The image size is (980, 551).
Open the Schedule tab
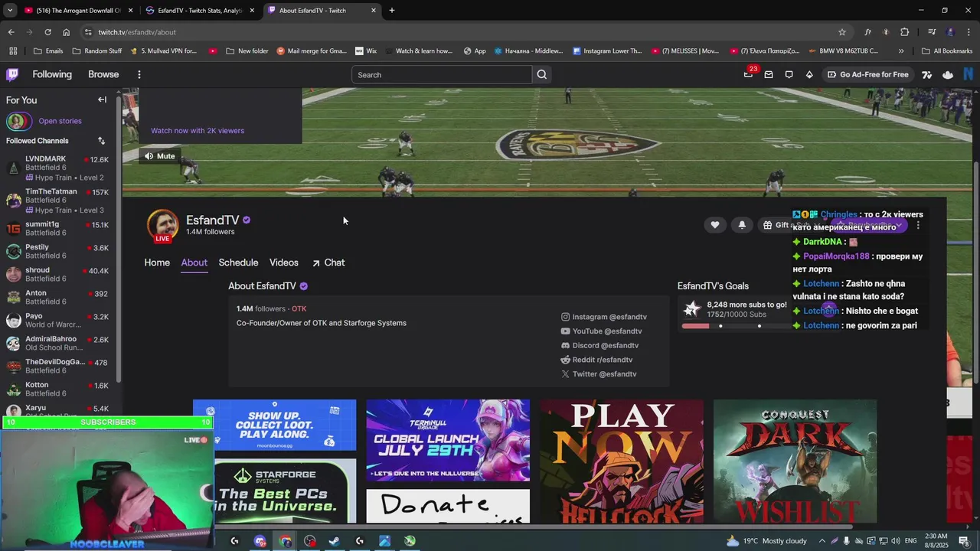pyautogui.click(x=238, y=262)
